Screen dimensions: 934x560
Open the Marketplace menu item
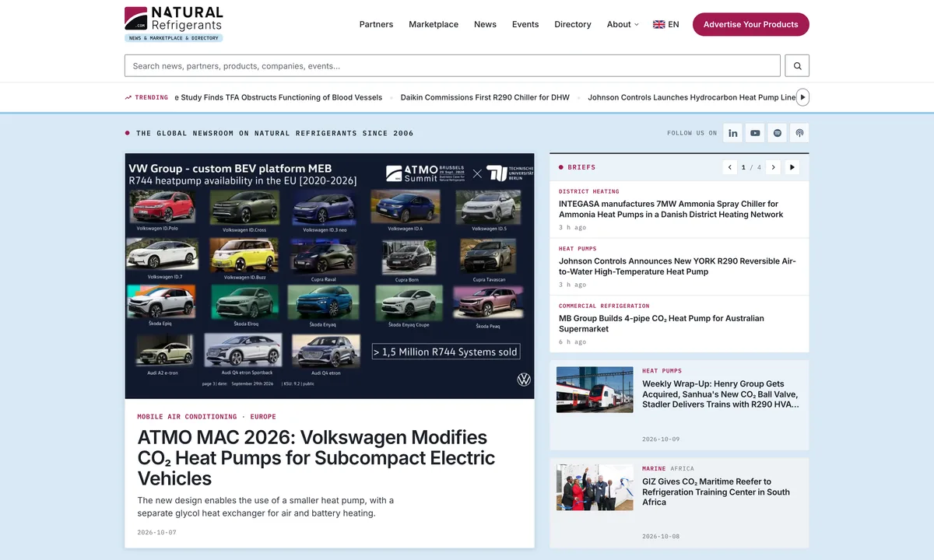pyautogui.click(x=434, y=24)
